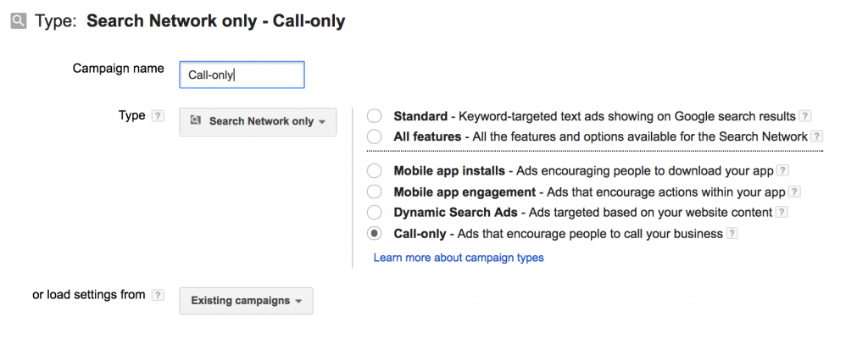
Task: Click the help icon beside Type label
Action: (158, 116)
